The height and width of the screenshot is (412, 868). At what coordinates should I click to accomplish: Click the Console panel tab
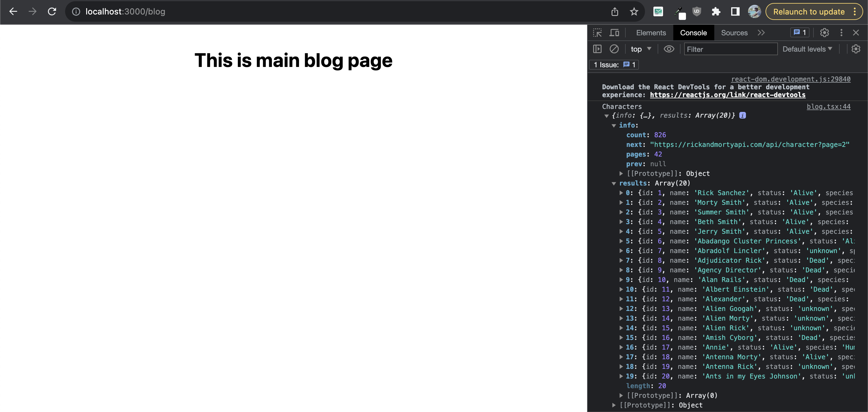(693, 33)
